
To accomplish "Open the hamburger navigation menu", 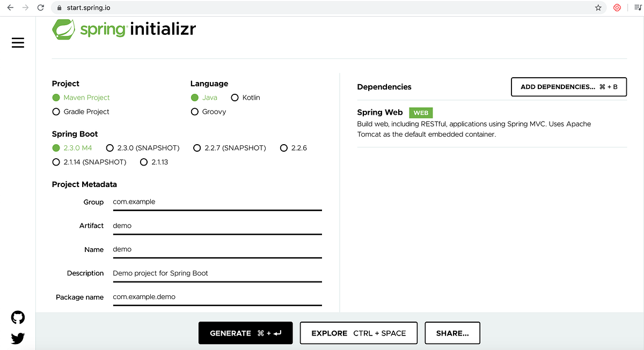I will click(18, 42).
